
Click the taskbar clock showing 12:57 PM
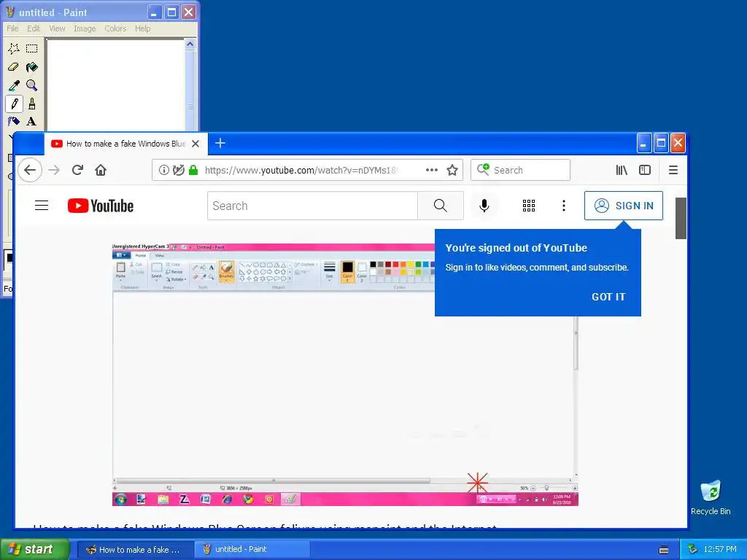(x=720, y=550)
